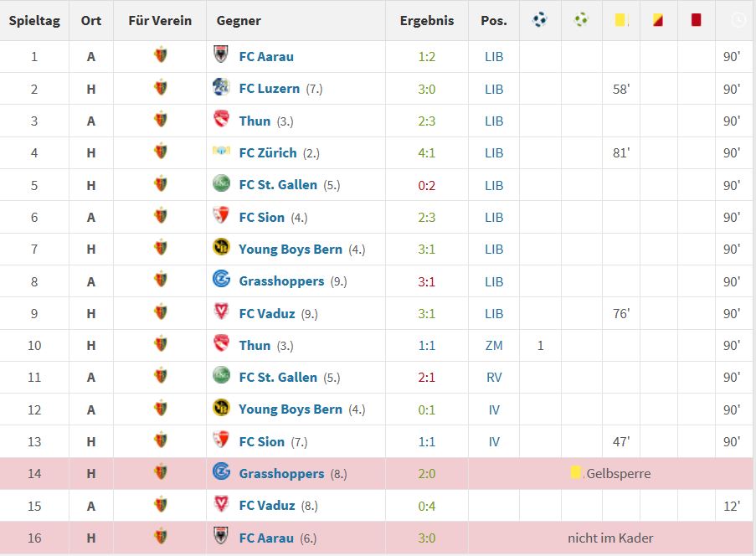
Task: Open the FC Sion link on matchday 13
Action: pos(261,441)
